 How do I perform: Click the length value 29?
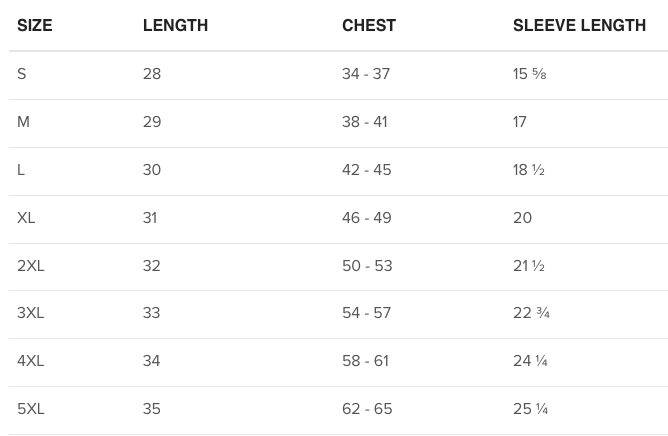click(152, 122)
